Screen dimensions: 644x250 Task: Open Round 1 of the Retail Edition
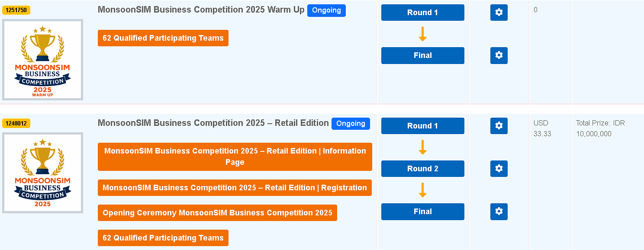(x=422, y=126)
